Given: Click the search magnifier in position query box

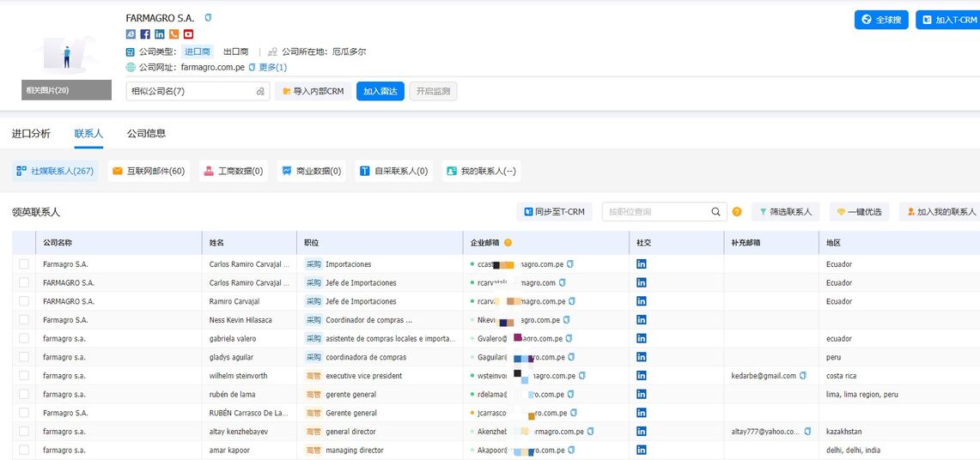Looking at the screenshot, I should (715, 212).
